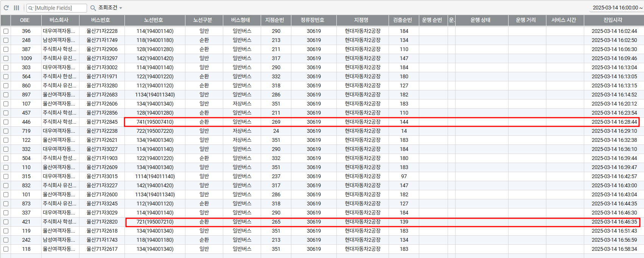Screen dimensions: 644x258
Task: Select entry time 2025-03-14 16:58:34
Action: pos(614,249)
